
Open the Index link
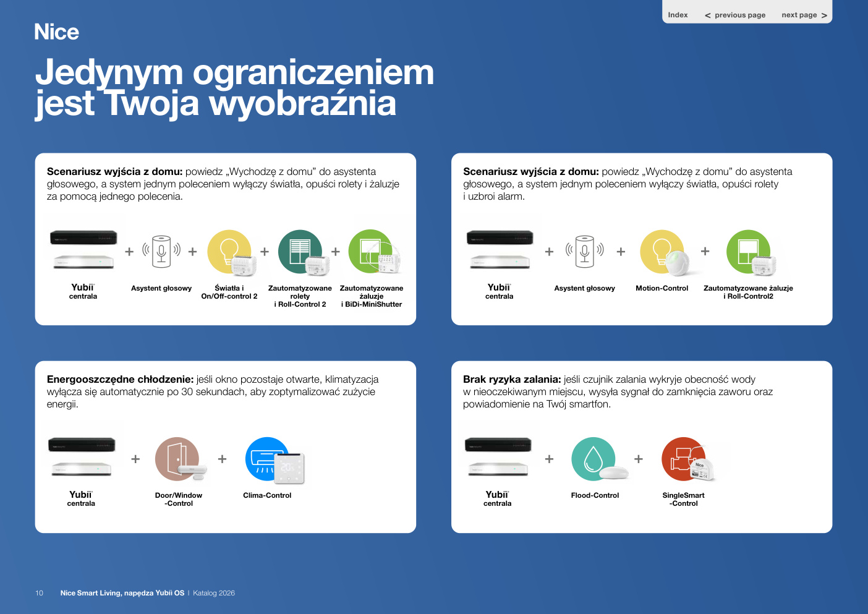[678, 15]
